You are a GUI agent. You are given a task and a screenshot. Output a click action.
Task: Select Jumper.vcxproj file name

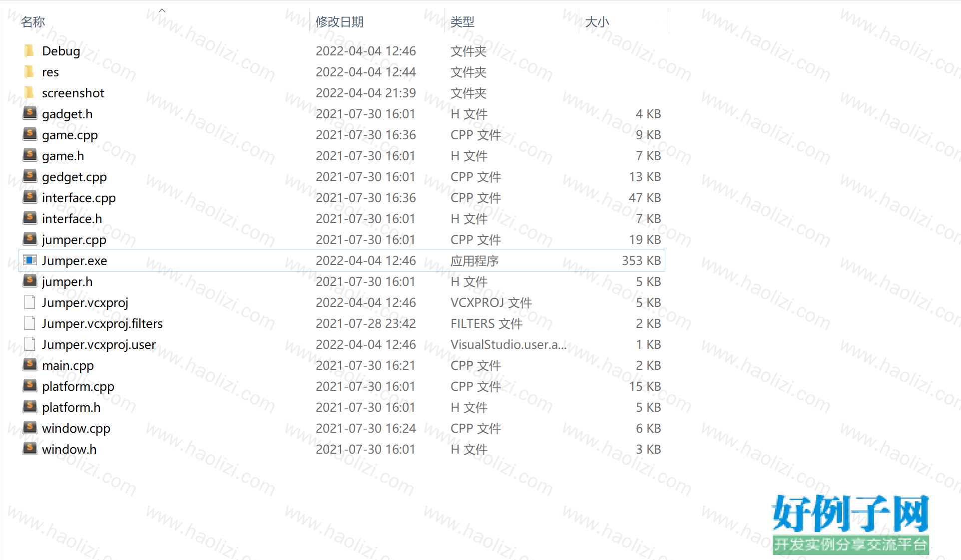85,303
